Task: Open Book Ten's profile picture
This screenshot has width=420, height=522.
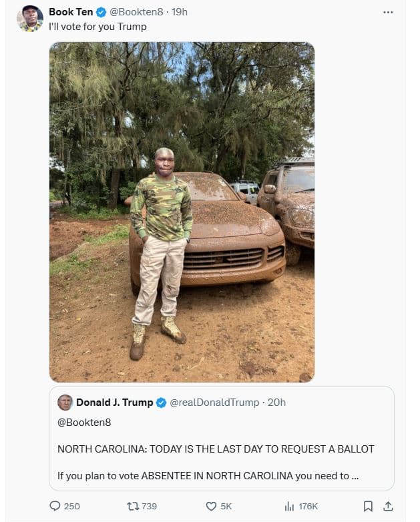Action: click(30, 19)
